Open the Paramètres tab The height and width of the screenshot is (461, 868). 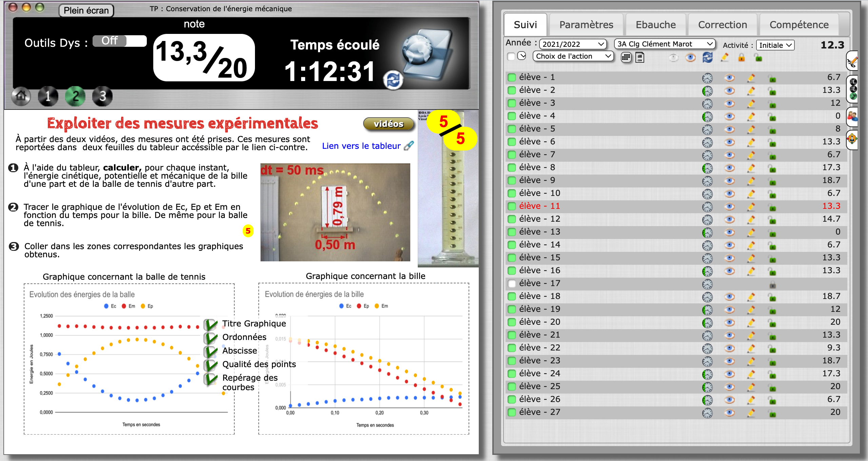tap(586, 25)
